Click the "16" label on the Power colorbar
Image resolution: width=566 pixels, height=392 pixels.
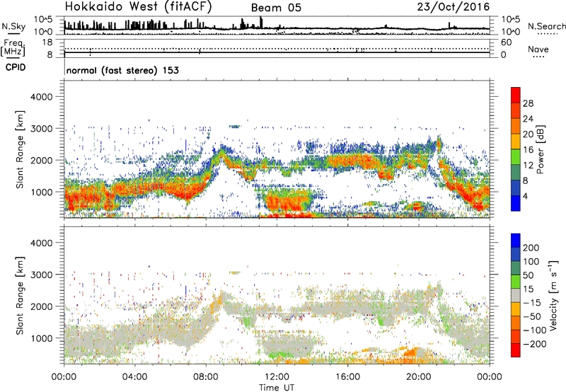pos(528,150)
